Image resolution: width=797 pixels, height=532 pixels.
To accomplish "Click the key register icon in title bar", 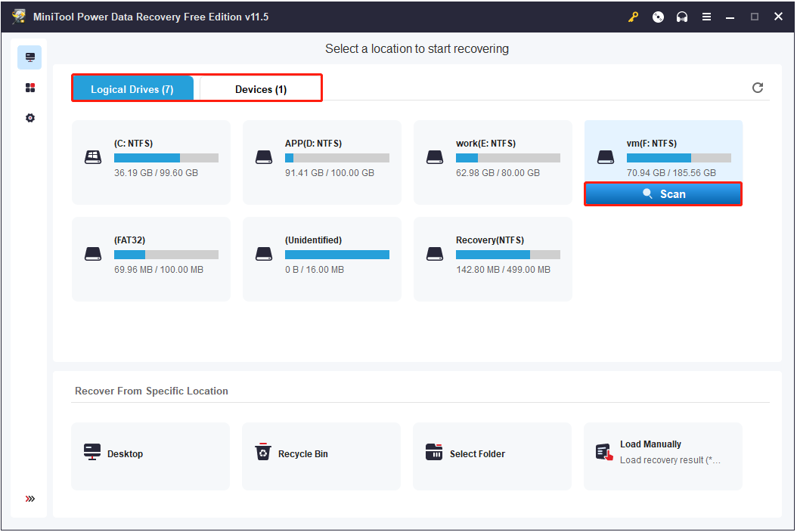I will [634, 17].
